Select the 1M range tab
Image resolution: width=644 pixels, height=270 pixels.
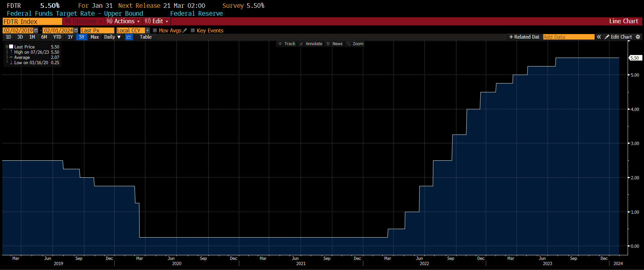click(x=32, y=37)
